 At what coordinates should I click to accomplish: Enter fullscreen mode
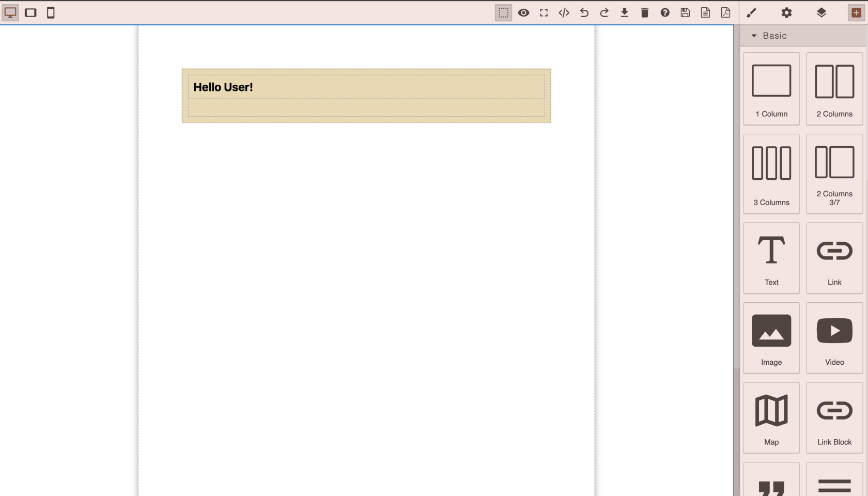544,12
